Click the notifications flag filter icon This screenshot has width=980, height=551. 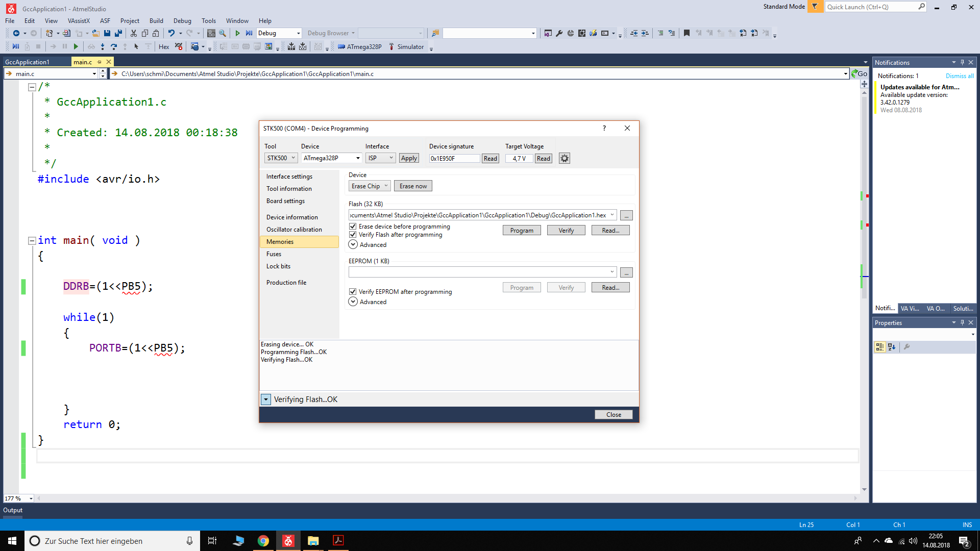(815, 7)
